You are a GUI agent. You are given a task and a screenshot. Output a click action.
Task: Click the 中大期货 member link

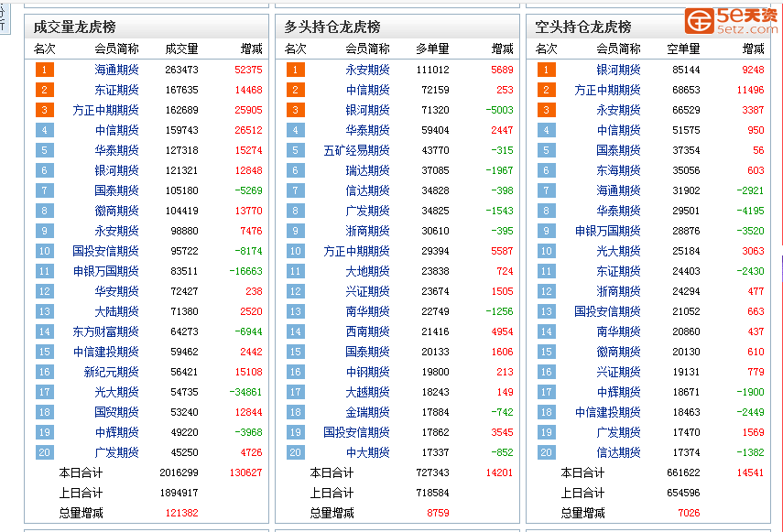[x=367, y=452]
